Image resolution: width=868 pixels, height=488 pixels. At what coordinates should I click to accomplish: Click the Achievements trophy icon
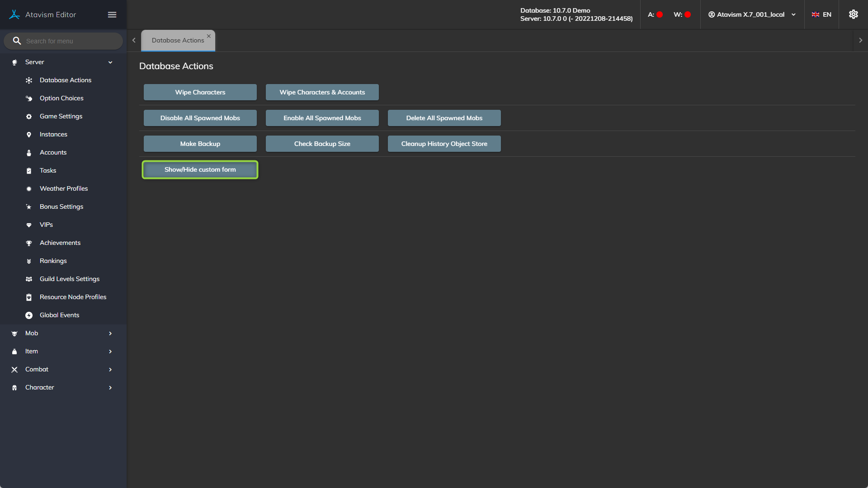29,243
